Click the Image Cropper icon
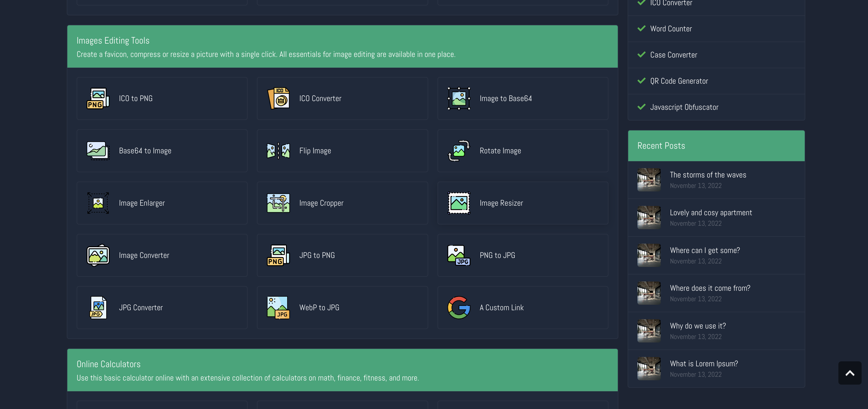 pyautogui.click(x=278, y=203)
